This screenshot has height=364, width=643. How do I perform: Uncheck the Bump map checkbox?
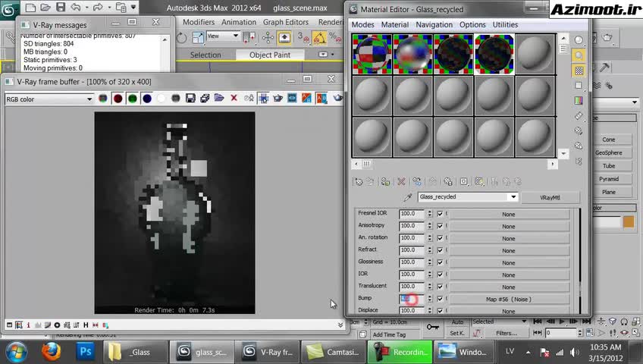(440, 299)
